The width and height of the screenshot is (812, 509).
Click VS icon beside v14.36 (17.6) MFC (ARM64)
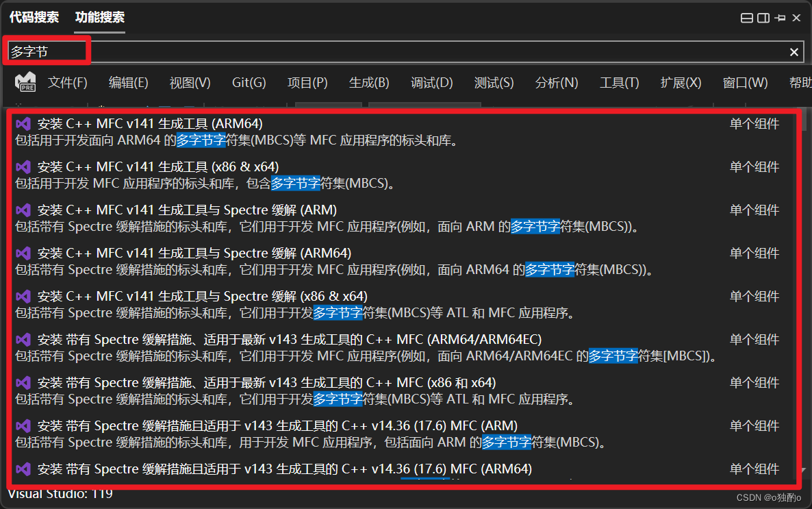pyautogui.click(x=23, y=469)
